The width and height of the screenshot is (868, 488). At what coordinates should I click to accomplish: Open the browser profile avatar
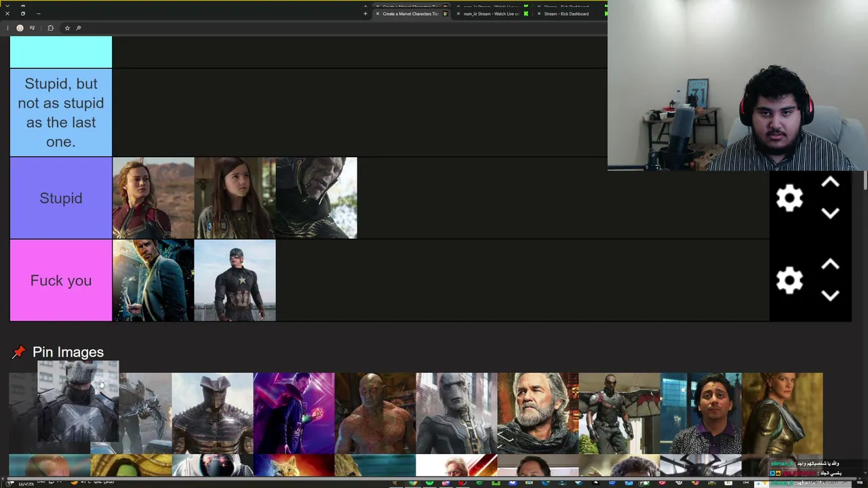20,28
